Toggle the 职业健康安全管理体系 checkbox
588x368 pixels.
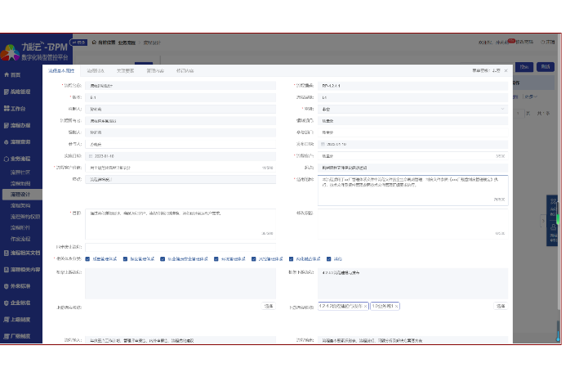coord(163,258)
